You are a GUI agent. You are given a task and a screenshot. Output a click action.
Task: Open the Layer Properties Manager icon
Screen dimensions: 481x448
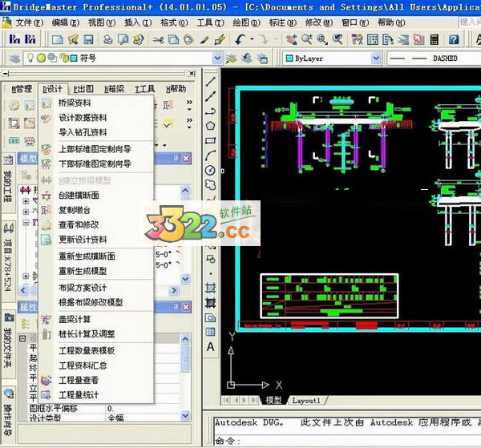pyautogui.click(x=14, y=59)
